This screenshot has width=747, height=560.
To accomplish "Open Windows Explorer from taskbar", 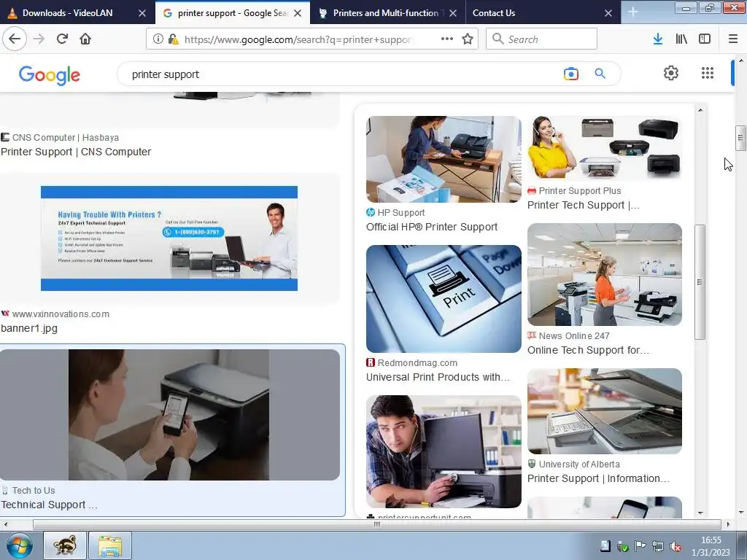I will tap(110, 545).
